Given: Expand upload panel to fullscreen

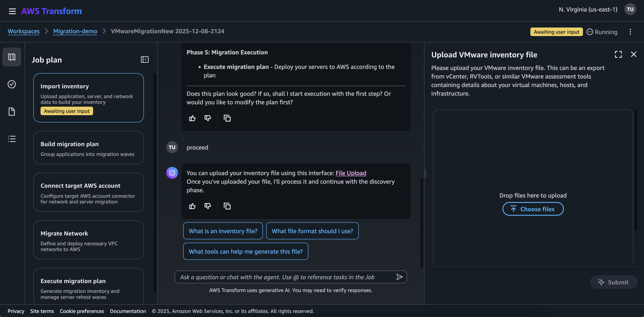Looking at the screenshot, I should tap(618, 54).
